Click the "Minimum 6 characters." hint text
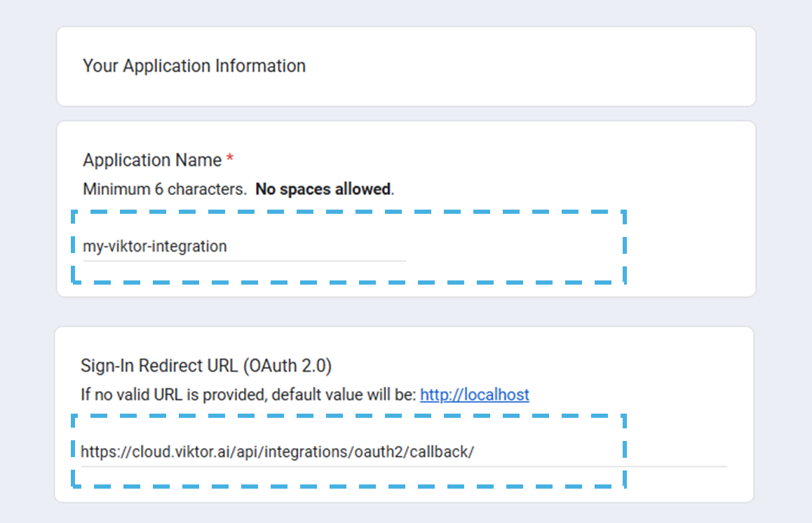812x523 pixels. (164, 189)
